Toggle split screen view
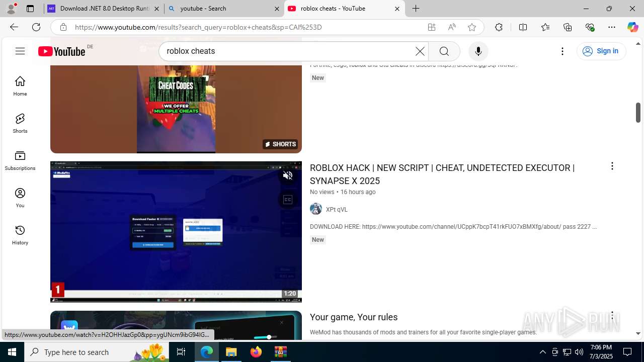644x362 pixels. (523, 27)
